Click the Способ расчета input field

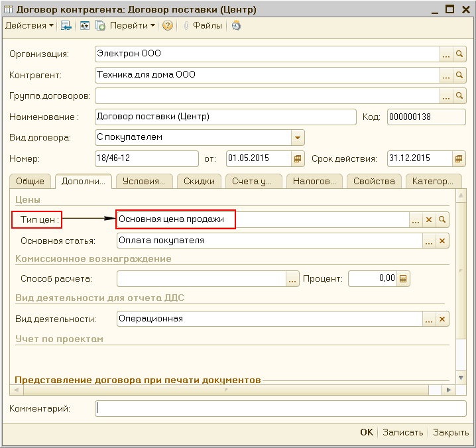point(202,279)
